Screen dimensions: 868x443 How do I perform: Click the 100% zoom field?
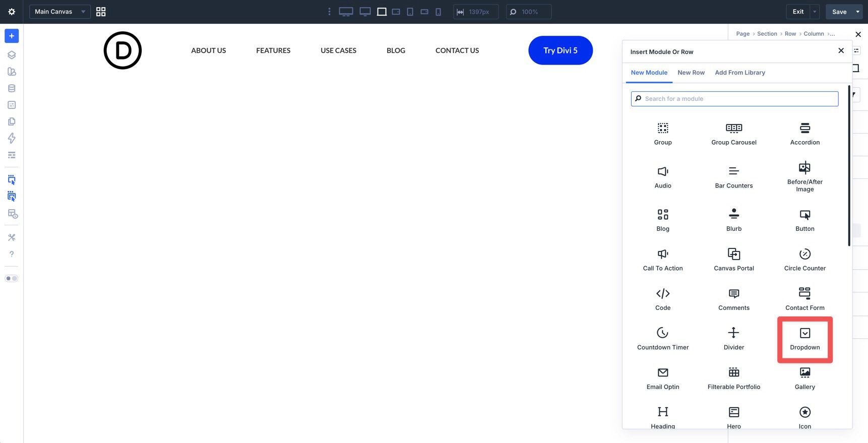[528, 12]
